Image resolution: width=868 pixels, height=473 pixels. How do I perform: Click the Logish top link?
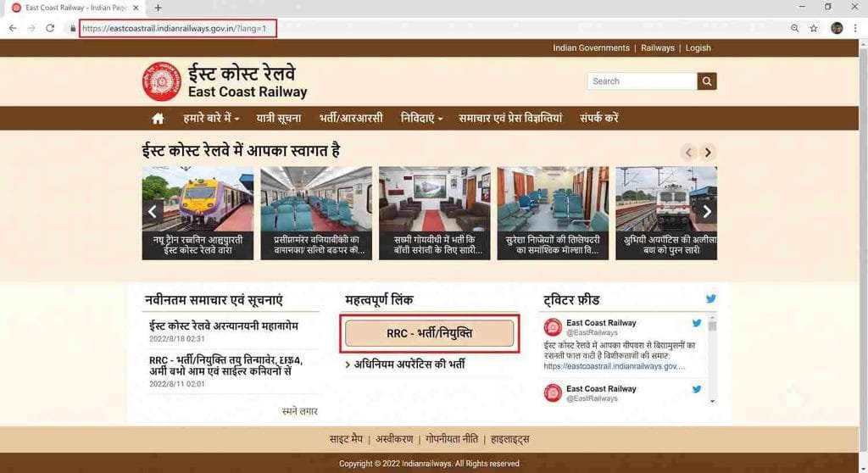[x=698, y=48]
